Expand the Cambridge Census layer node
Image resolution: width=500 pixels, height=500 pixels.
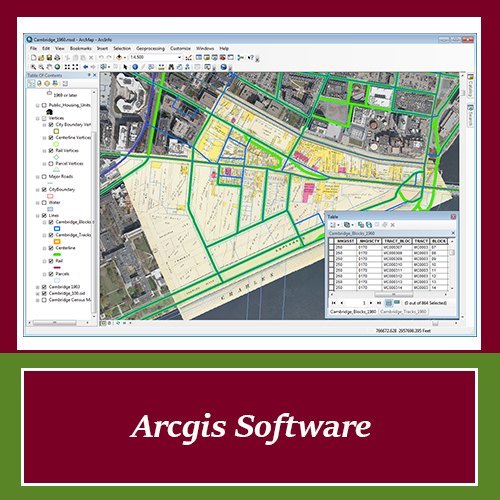(x=38, y=300)
